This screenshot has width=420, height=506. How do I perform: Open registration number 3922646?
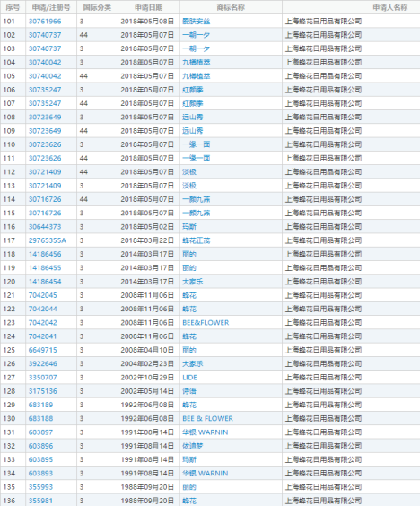point(42,363)
